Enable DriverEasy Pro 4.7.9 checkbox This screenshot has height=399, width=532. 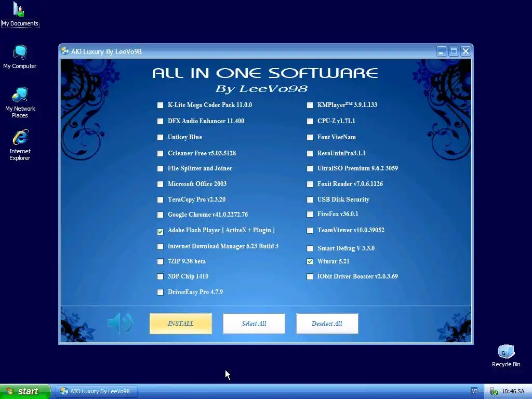(x=160, y=292)
